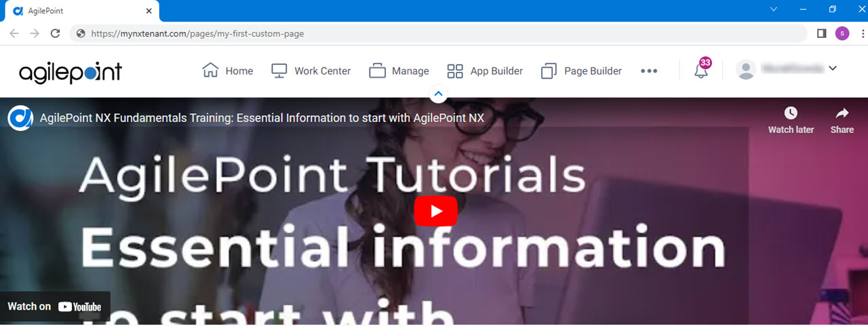This screenshot has height=326, width=868.
Task: Open Page Builder from navigation
Action: pos(581,70)
